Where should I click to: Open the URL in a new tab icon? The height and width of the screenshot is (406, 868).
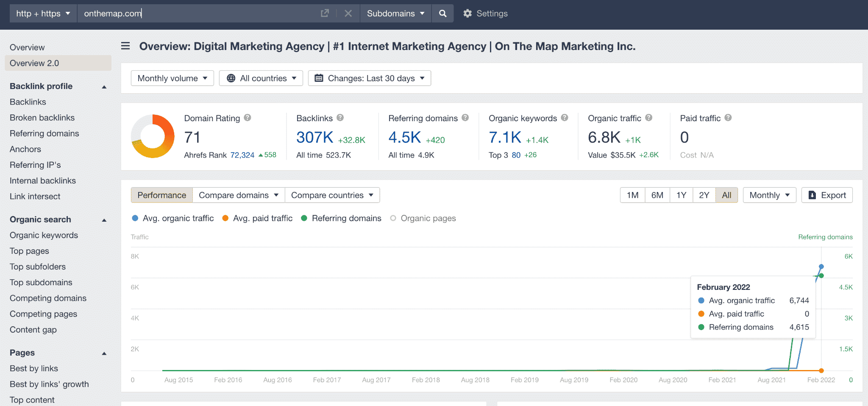point(325,13)
